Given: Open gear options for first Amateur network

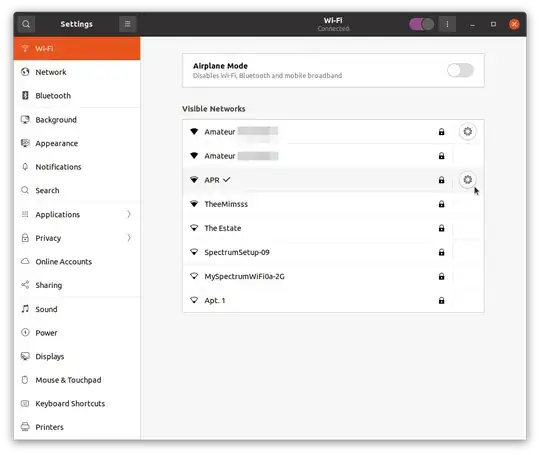Looking at the screenshot, I should [x=467, y=131].
